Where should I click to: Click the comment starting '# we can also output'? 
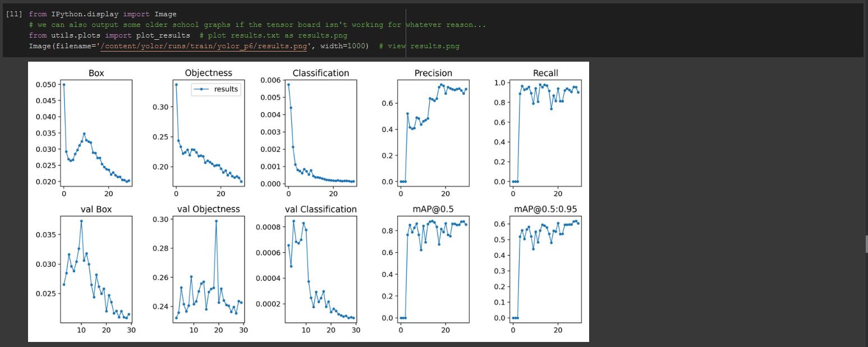click(x=257, y=25)
